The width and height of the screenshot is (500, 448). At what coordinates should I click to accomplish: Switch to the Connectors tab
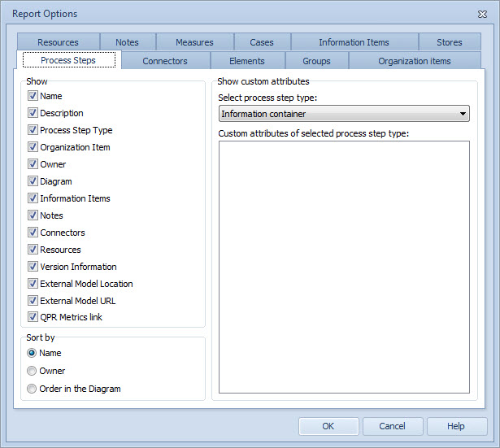165,61
